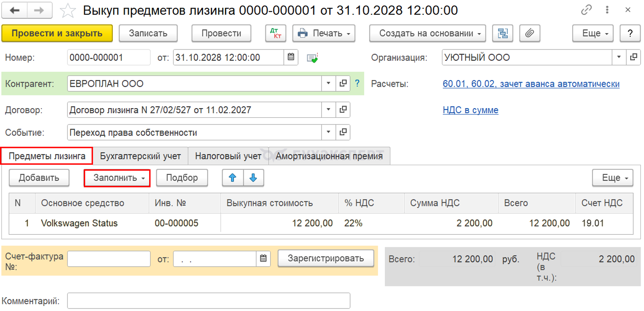Image resolution: width=644 pixels, height=311 pixels.
Task: Click % НДС column header
Action: [x=371, y=203]
